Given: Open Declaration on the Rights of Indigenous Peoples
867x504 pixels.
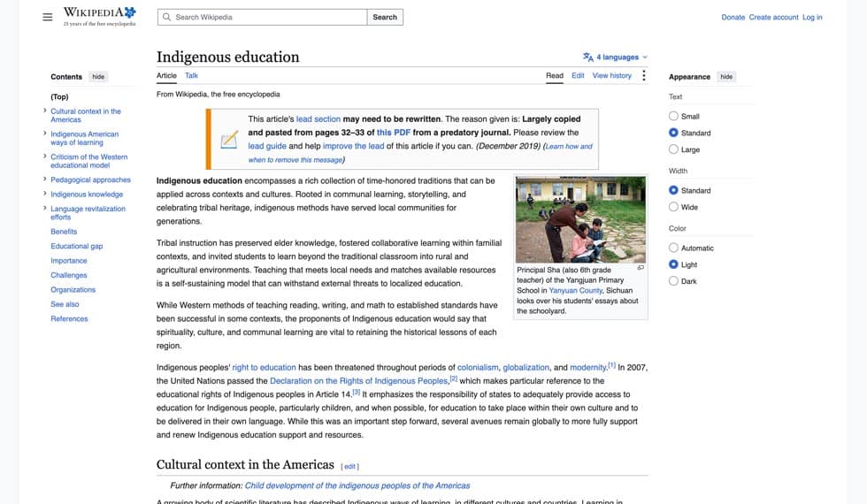Looking at the screenshot, I should (x=358, y=381).
